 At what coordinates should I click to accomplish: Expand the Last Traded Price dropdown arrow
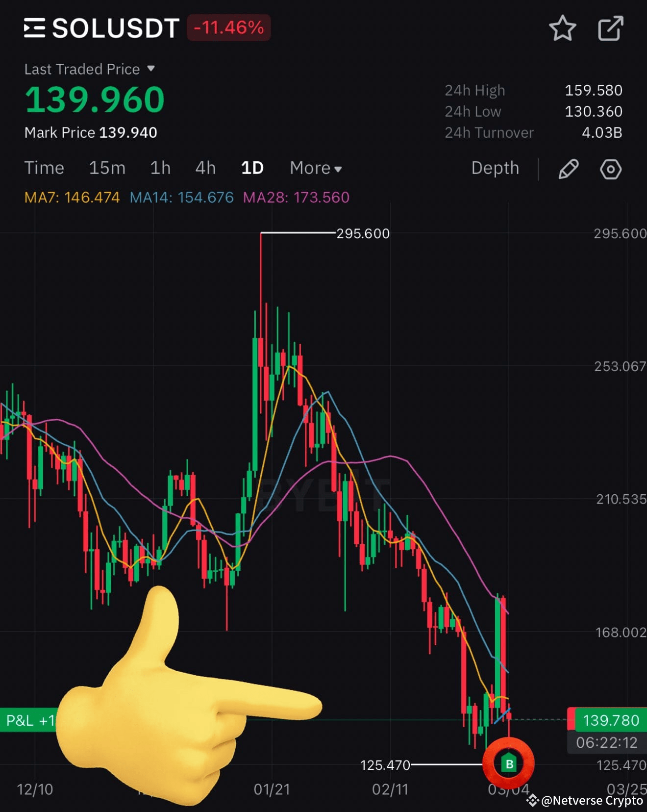151,69
